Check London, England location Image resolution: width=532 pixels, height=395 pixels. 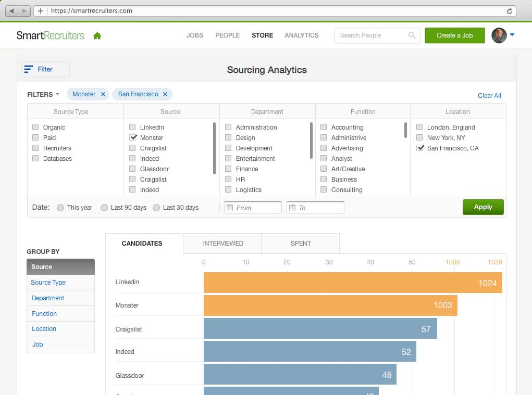coord(419,127)
